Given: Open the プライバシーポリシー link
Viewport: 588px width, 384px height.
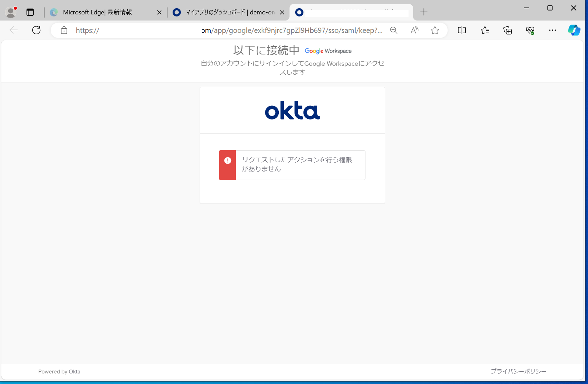Looking at the screenshot, I should click(518, 371).
